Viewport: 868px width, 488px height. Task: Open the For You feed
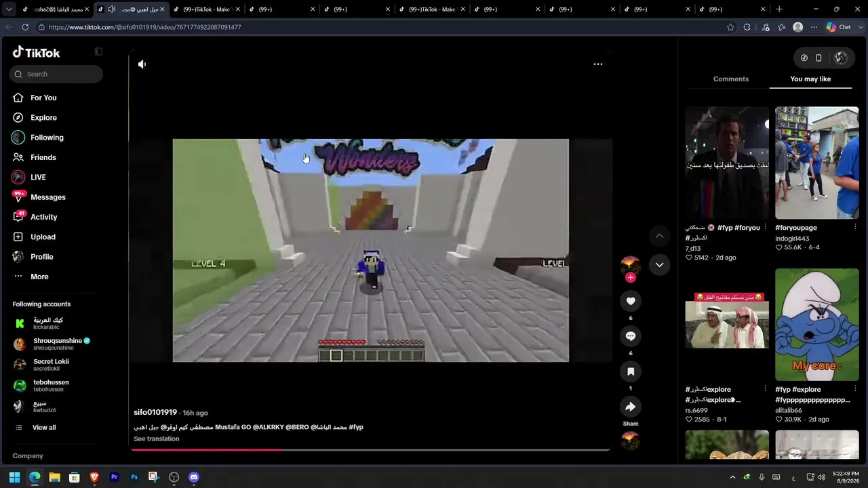[35, 98]
